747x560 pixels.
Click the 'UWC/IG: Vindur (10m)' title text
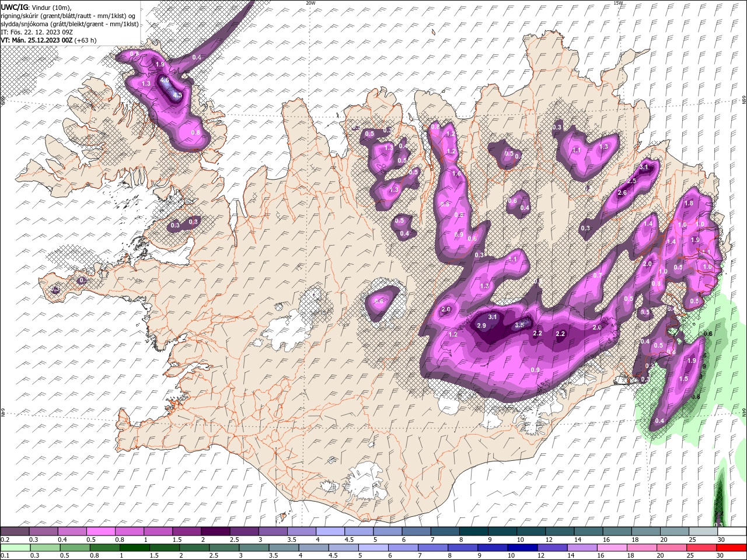coord(36,7)
